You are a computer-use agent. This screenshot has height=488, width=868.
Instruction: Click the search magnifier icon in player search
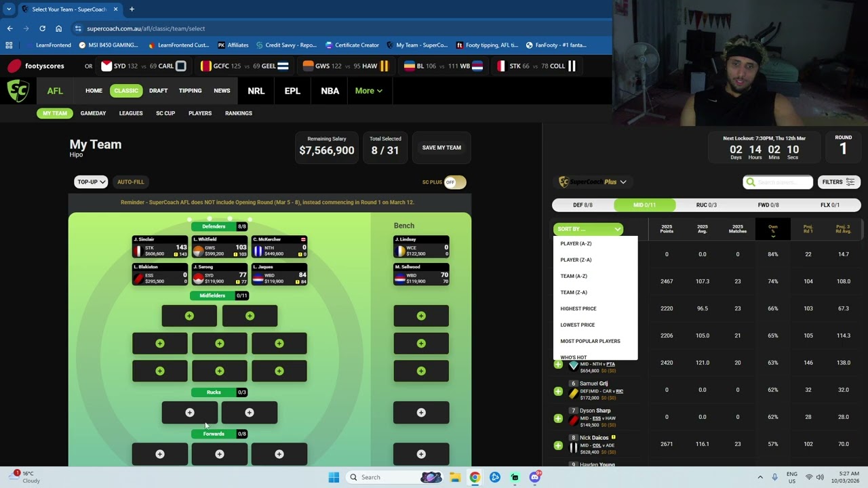click(x=750, y=182)
